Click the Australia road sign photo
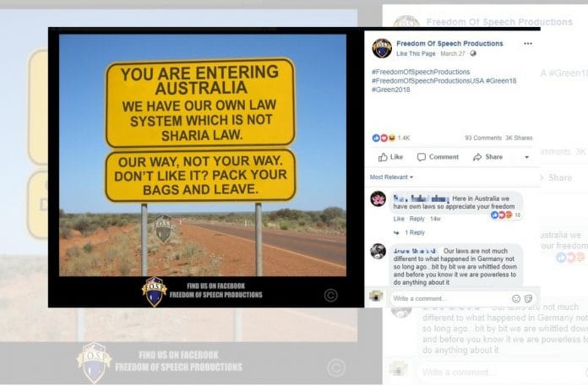Screen dimensions: 588x392 point(203,155)
